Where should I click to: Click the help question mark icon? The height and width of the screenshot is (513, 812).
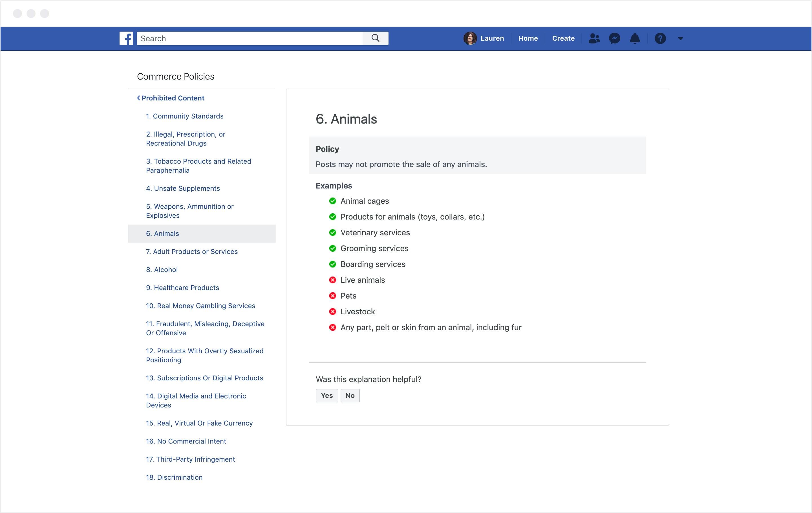[660, 38]
